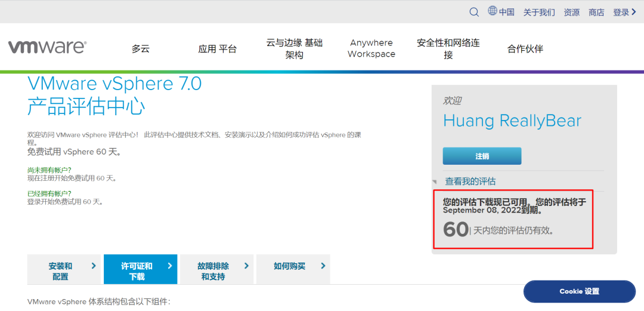The image size is (644, 311).
Task: Click the 欢迎 label in sidebar
Action: (x=452, y=101)
